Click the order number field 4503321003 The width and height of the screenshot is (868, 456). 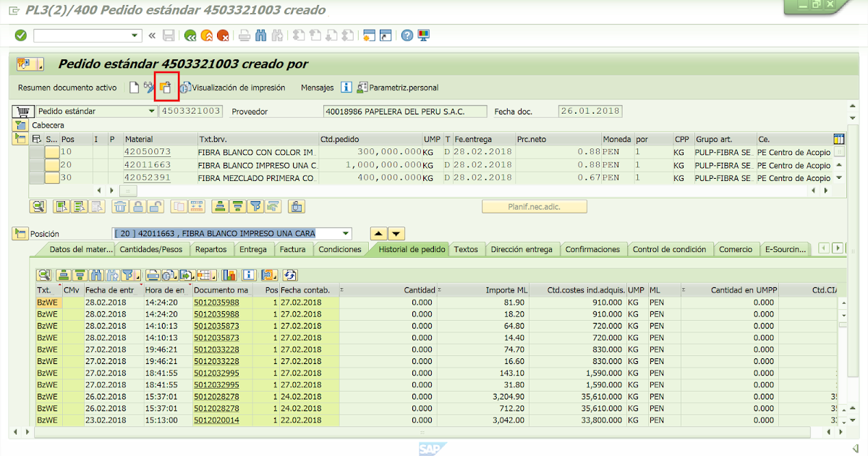[x=190, y=111]
